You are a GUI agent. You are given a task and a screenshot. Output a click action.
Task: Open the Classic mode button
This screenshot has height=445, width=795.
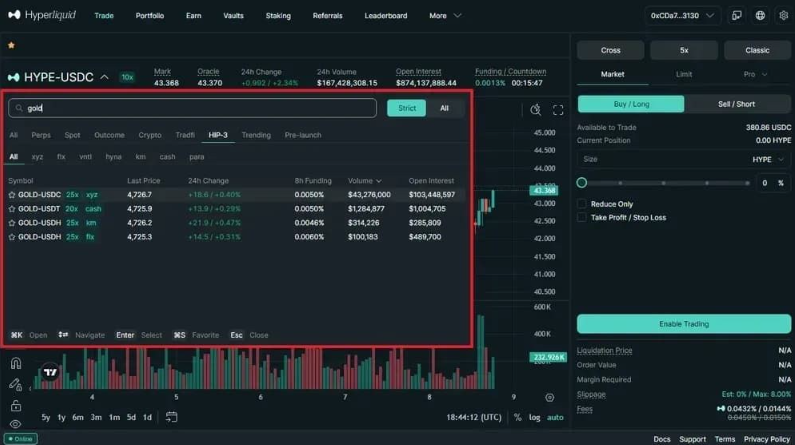pyautogui.click(x=757, y=50)
